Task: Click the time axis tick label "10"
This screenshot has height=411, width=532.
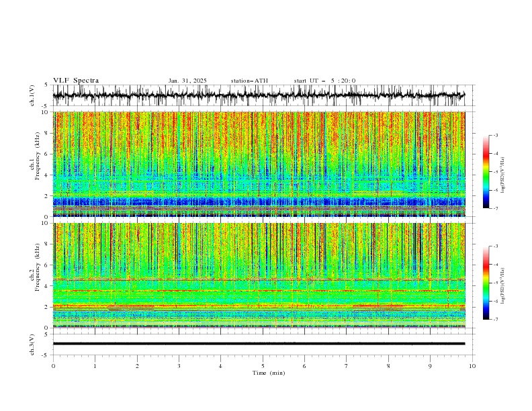Action: pos(472,366)
